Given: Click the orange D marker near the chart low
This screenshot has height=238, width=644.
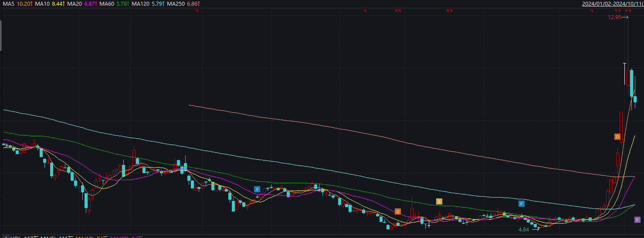Looking at the screenshot, I should tap(397, 211).
